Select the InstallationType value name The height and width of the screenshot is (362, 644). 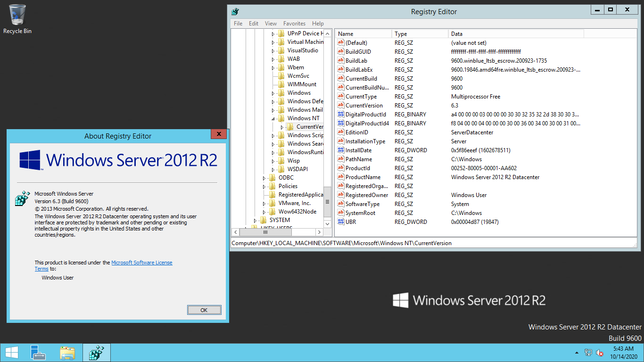(365, 141)
